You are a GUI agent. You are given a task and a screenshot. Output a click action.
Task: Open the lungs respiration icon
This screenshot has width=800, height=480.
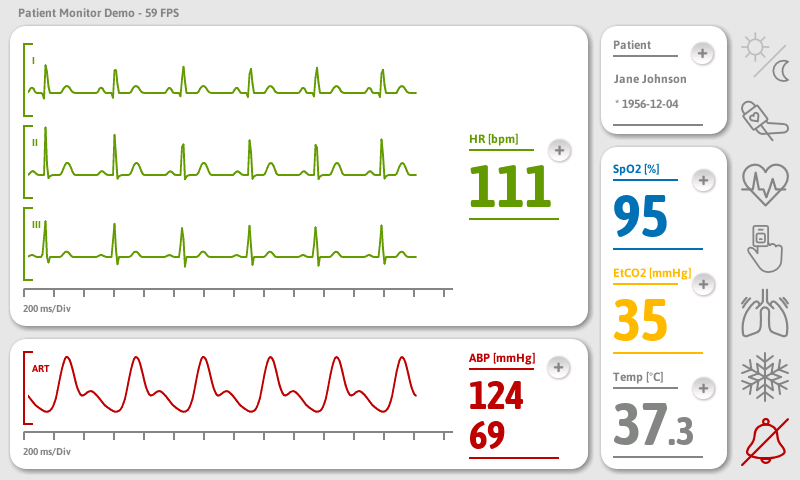[x=764, y=313]
